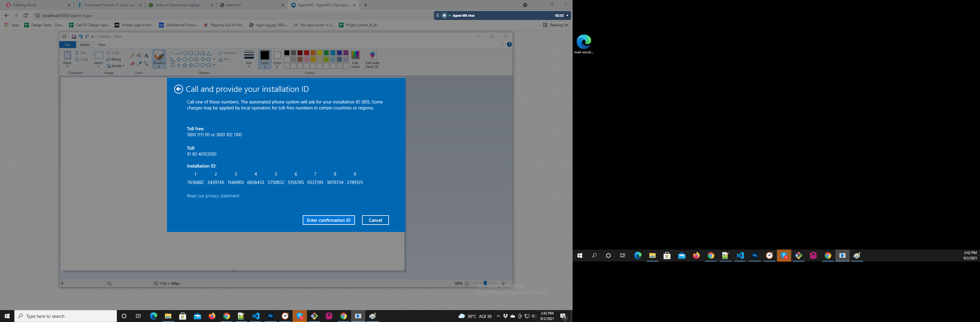Image resolution: width=980 pixels, height=322 pixels.
Task: Open the File menu in Paint
Action: pos(67,44)
